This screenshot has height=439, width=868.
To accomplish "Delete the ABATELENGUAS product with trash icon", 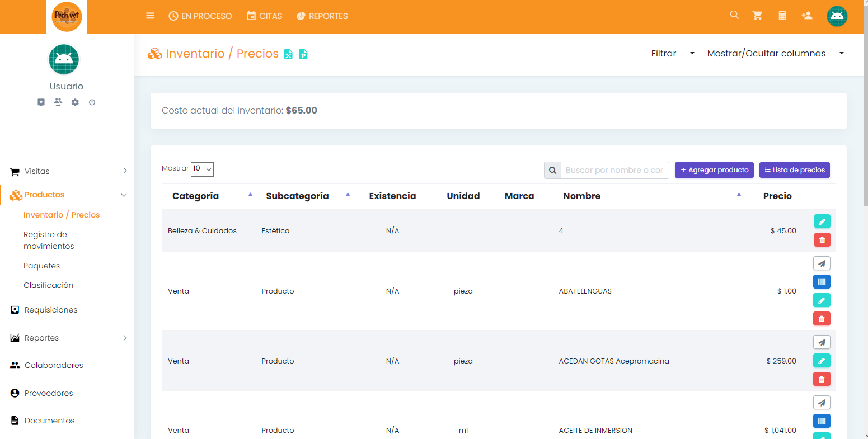I will [x=822, y=319].
